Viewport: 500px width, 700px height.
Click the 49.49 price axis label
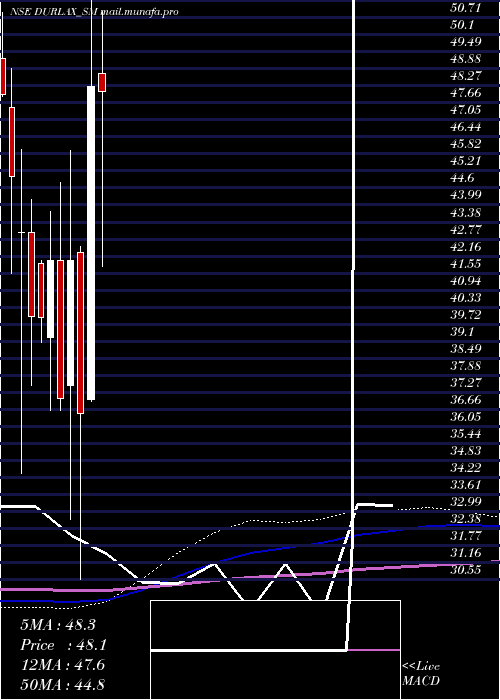tap(465, 42)
